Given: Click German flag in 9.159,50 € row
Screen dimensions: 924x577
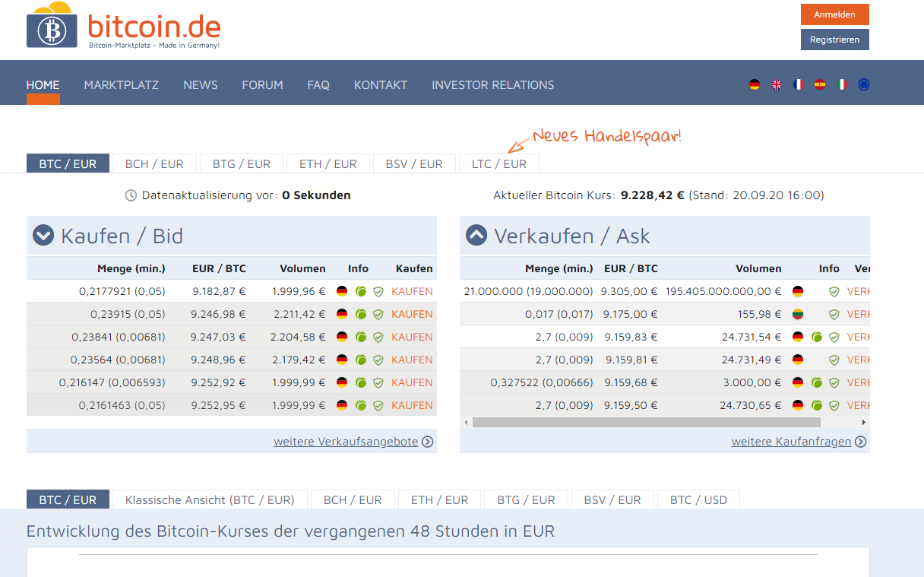Looking at the screenshot, I should point(798,405).
